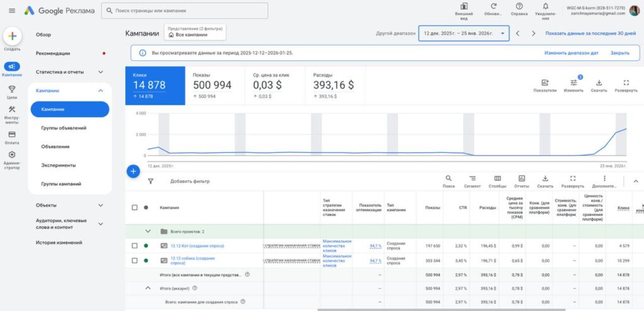644x311 pixels.
Task: Open the Цели trophy icon in sidebar
Action: (13, 89)
